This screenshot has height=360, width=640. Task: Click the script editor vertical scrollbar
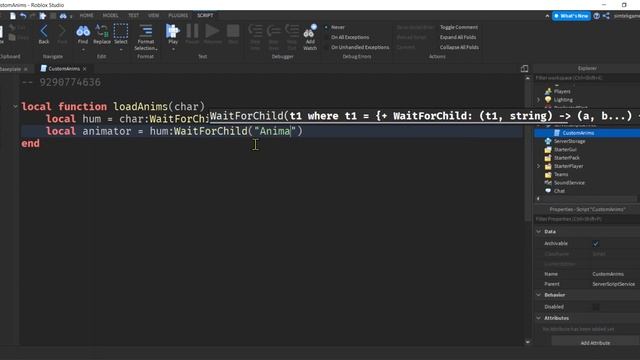[527, 151]
